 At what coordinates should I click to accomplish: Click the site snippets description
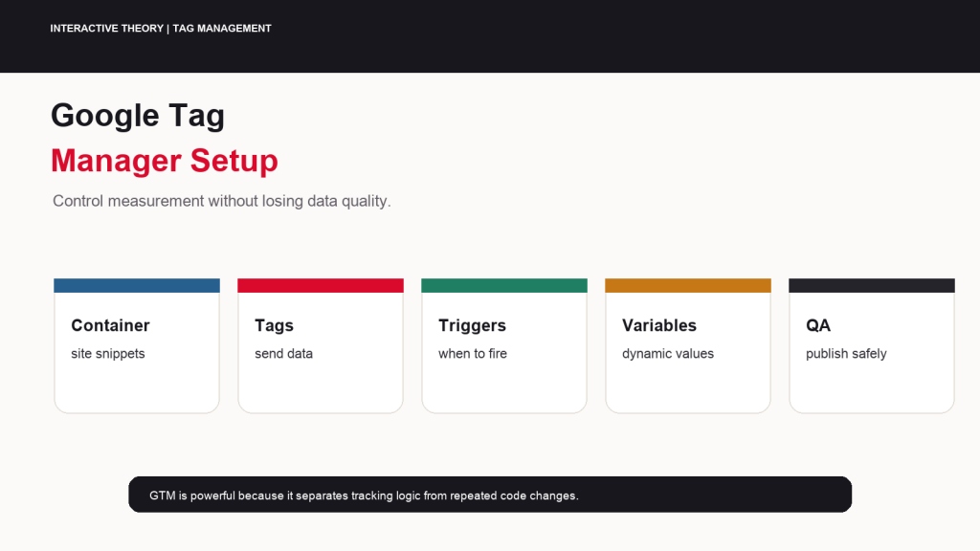(x=108, y=354)
